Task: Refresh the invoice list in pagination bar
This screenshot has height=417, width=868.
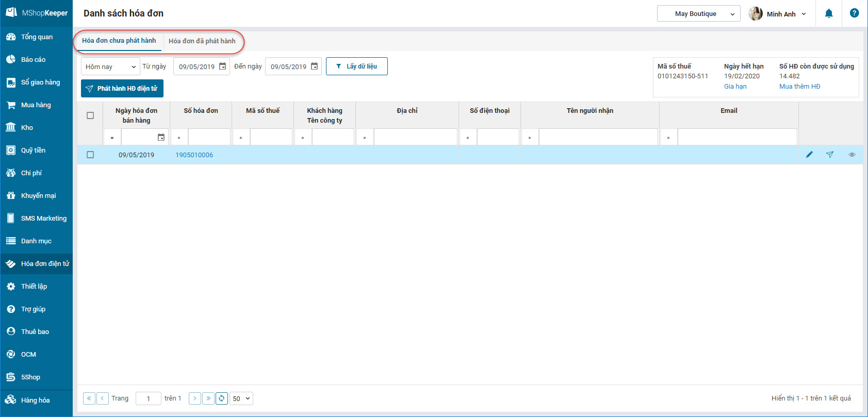Action: pos(222,398)
